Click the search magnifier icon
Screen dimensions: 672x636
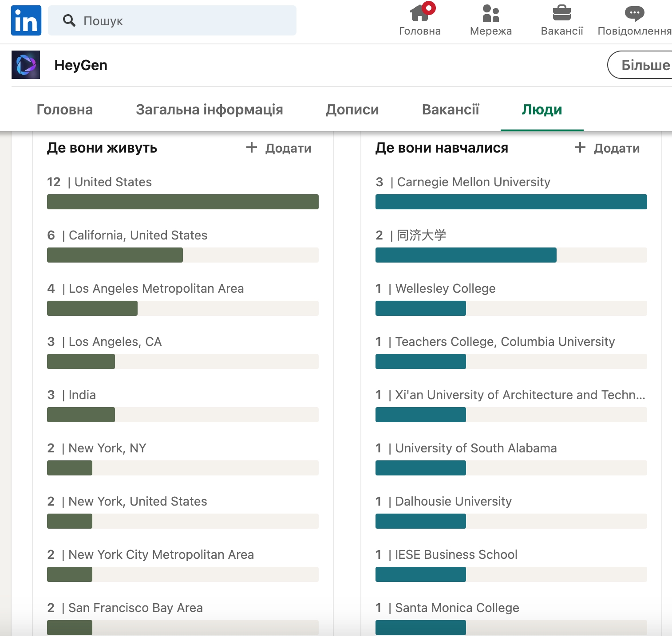click(x=69, y=20)
